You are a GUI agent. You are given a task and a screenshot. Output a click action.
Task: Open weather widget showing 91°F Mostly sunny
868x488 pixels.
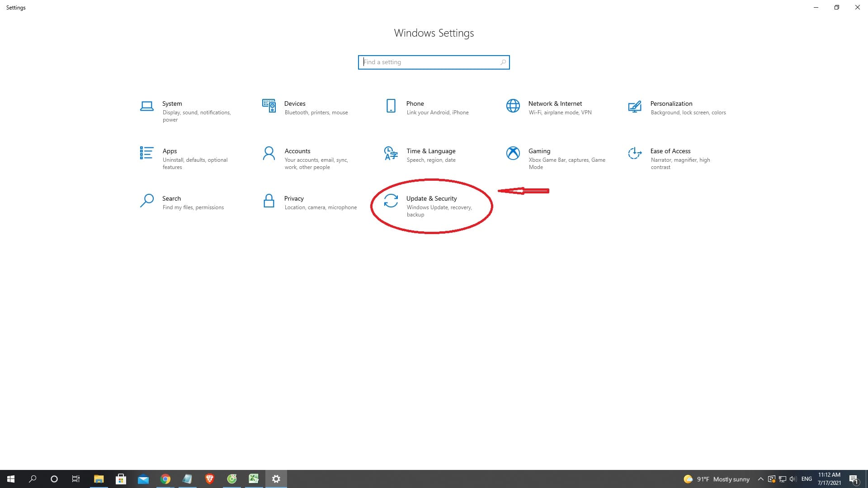717,479
